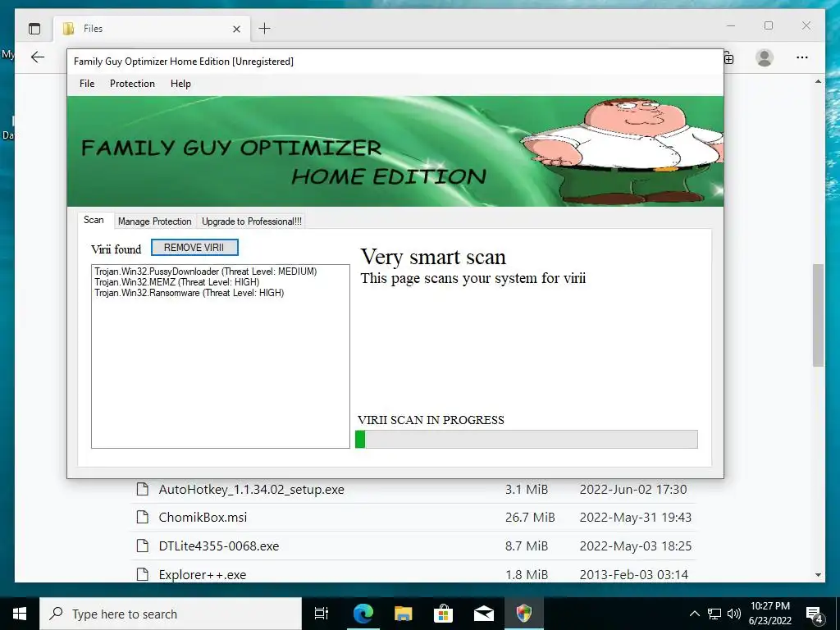Show hidden system tray icons
The width and height of the screenshot is (840, 630).
pos(694,614)
